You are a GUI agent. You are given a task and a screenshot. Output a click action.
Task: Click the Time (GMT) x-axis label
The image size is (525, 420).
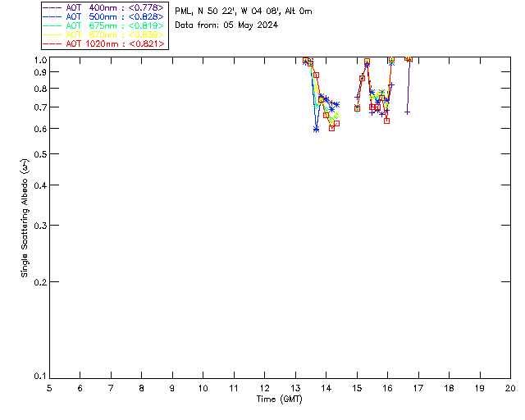[x=280, y=399]
